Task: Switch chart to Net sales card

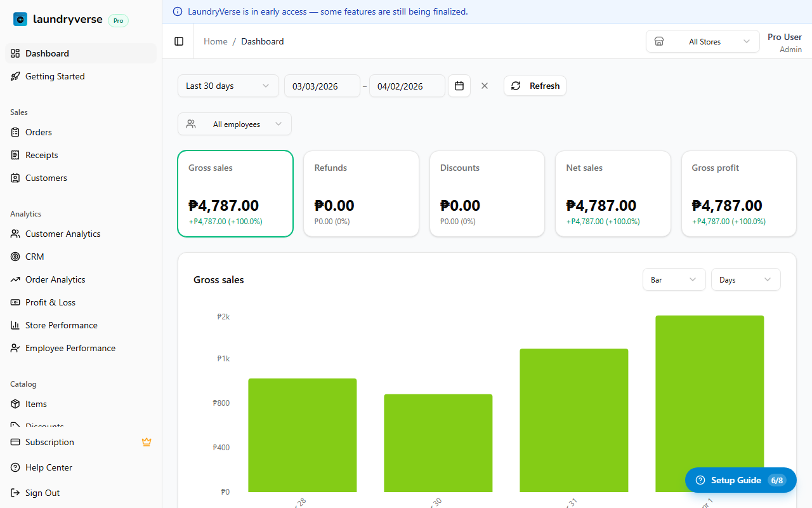Action: coord(613,194)
